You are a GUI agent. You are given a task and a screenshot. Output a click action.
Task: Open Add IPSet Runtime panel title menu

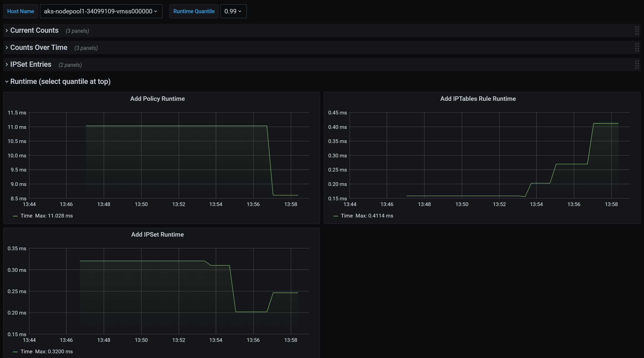point(157,235)
